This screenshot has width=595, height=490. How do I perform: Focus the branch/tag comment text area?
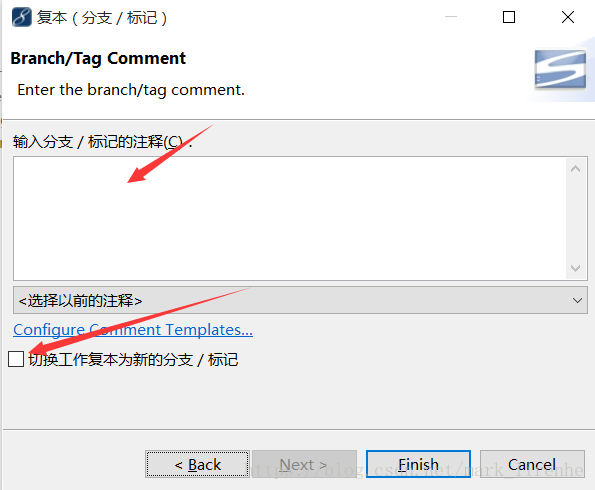(x=290, y=219)
